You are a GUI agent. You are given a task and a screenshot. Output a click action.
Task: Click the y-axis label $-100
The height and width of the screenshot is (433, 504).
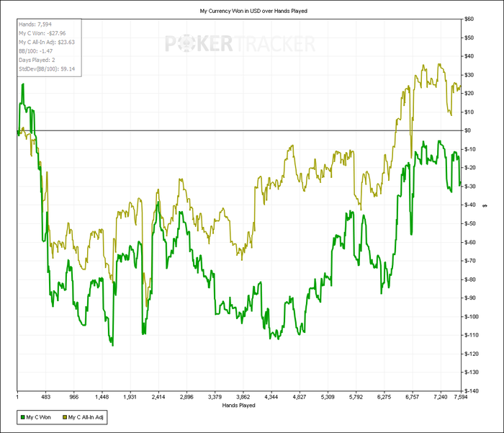[471, 316]
